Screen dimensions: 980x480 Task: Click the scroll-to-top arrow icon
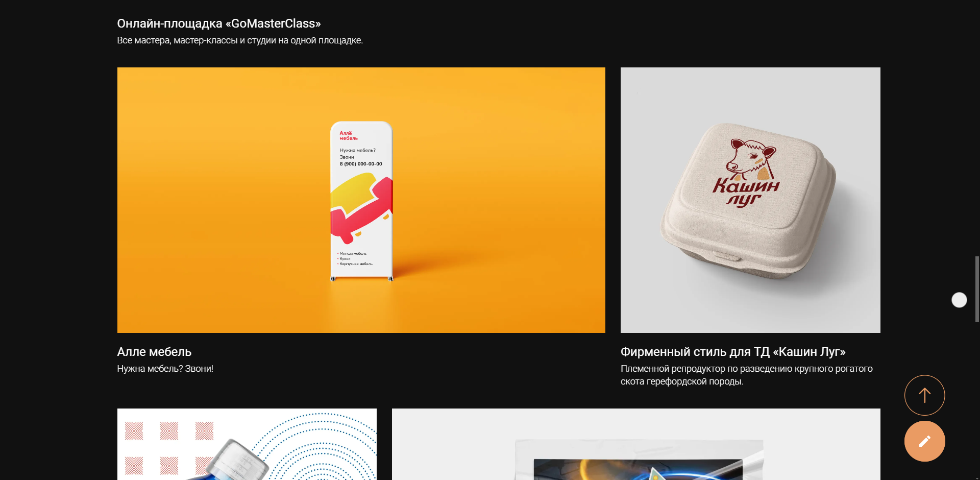coord(924,395)
